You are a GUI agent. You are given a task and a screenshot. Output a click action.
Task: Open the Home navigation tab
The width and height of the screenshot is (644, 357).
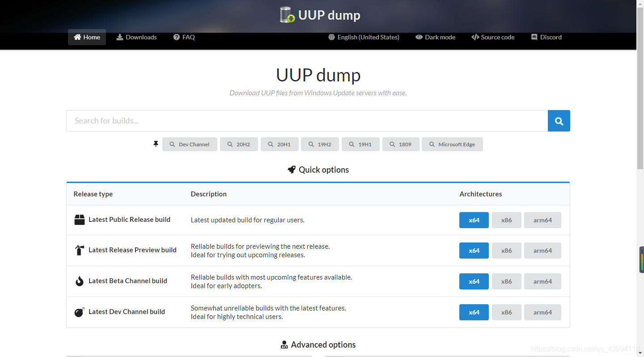(87, 37)
